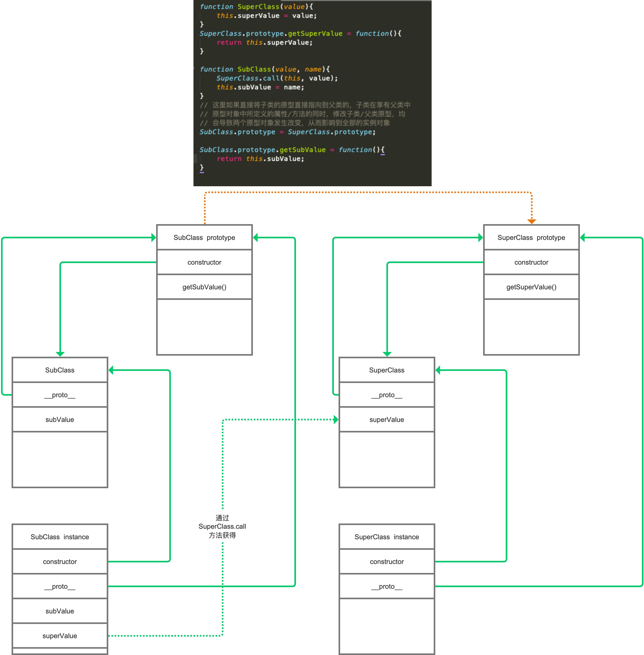Viewport: 644px width, 655px height.
Task: Select the 'SuperClass instance' header
Action: [x=387, y=537]
